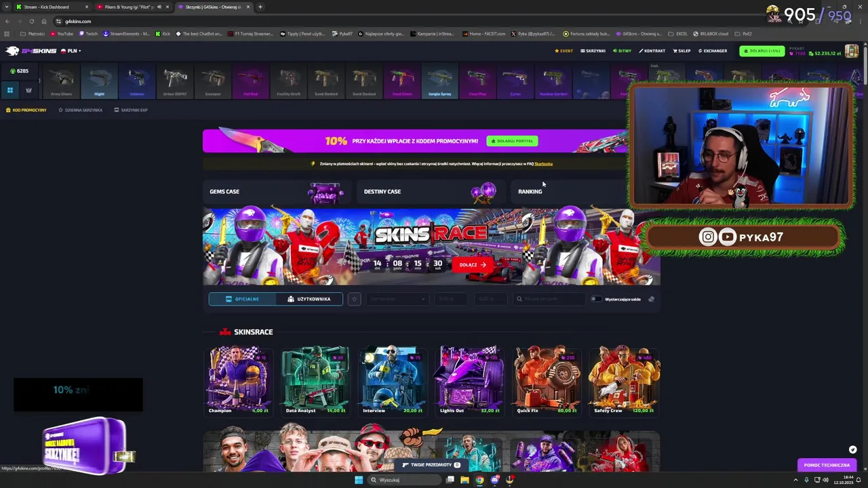Open the KOD PROMOCYJNY link
868x488 pixels.
pyautogui.click(x=26, y=110)
